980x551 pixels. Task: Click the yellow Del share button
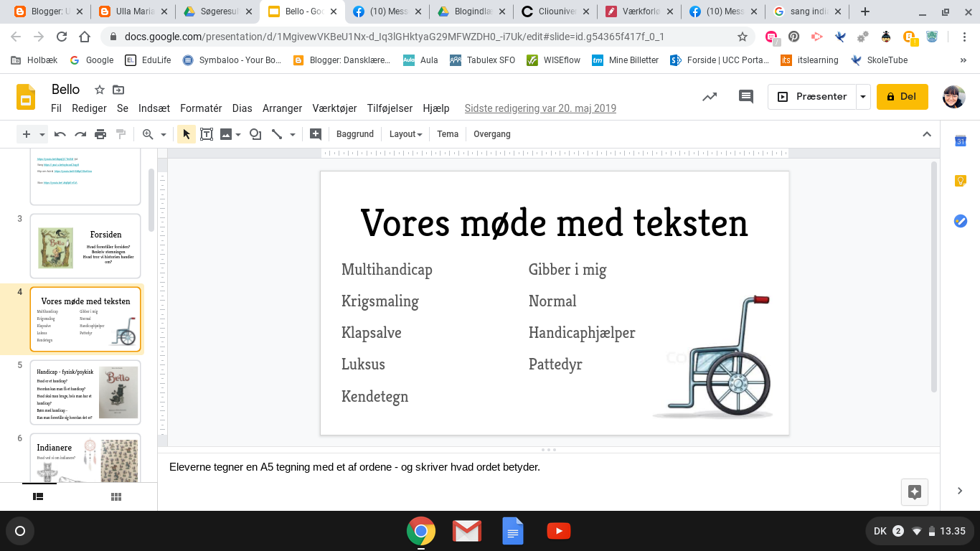point(902,97)
